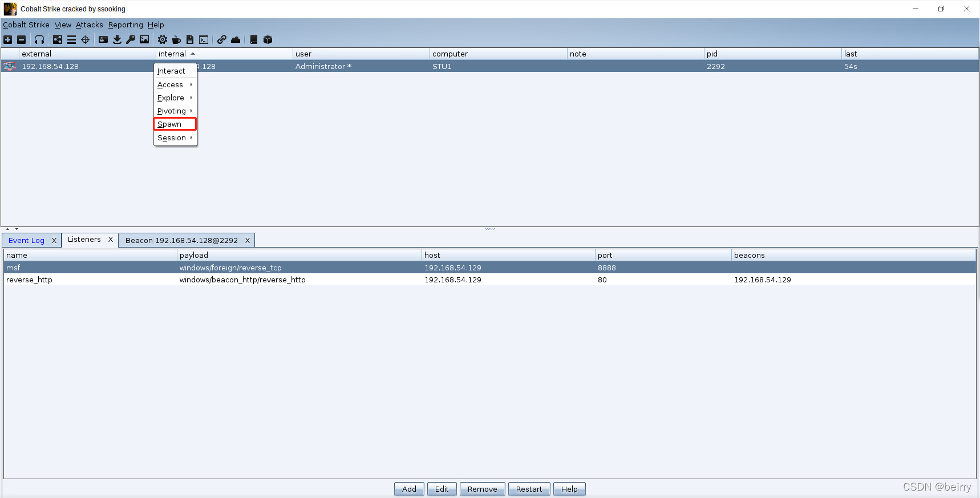Open the Cobalt Strike menu

[26, 25]
